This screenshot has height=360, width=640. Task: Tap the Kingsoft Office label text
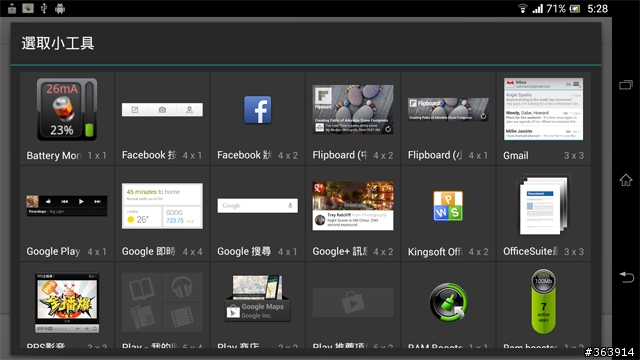click(435, 252)
